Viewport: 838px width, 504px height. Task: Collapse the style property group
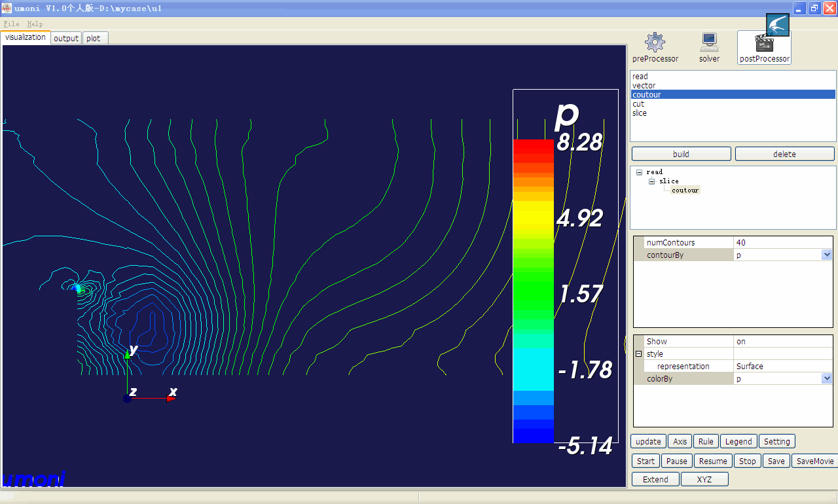638,354
